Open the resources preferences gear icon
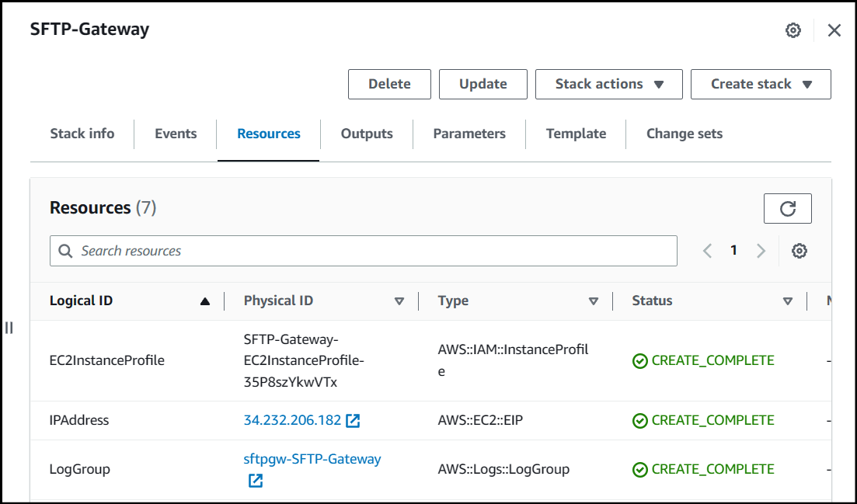The image size is (857, 504). [800, 251]
